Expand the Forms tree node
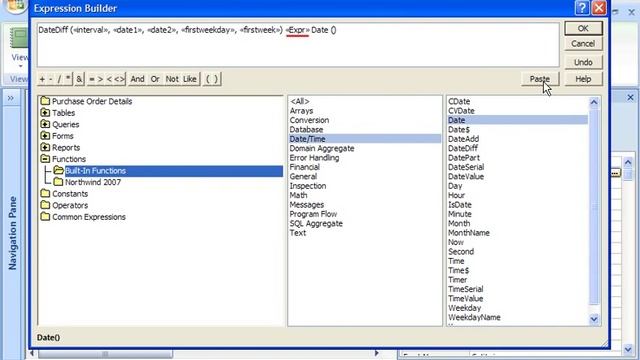The height and width of the screenshot is (360, 640). (45, 136)
